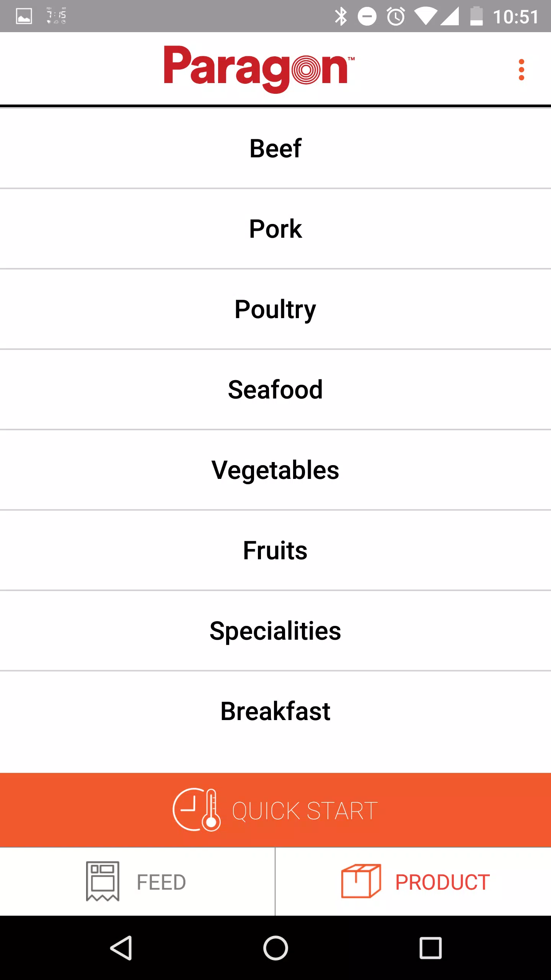Tap the image notification icon in status bar
This screenshot has height=980, width=551.
click(24, 16)
